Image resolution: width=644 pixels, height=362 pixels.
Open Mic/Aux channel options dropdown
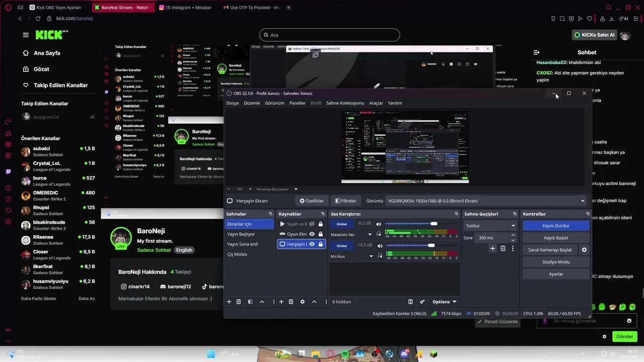[371, 256]
